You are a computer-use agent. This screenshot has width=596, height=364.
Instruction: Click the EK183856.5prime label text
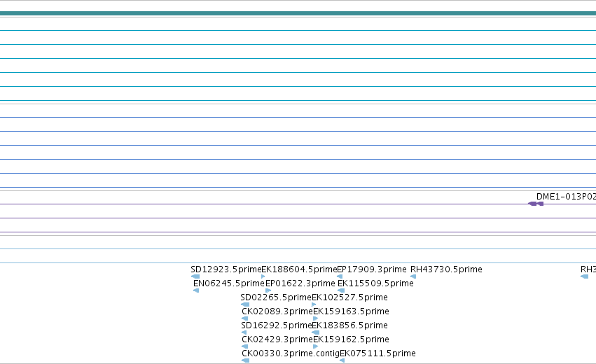[349, 325]
